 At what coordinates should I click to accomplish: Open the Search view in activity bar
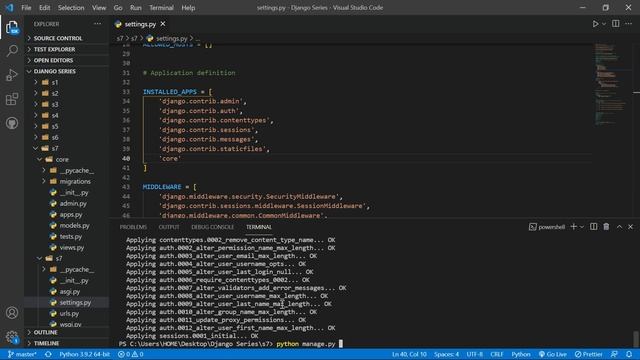(x=12, y=51)
